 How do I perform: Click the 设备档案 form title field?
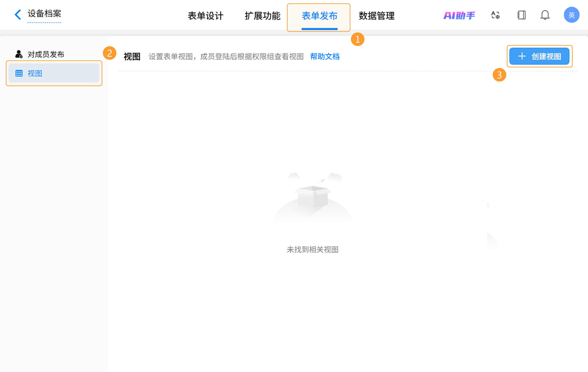tap(44, 14)
